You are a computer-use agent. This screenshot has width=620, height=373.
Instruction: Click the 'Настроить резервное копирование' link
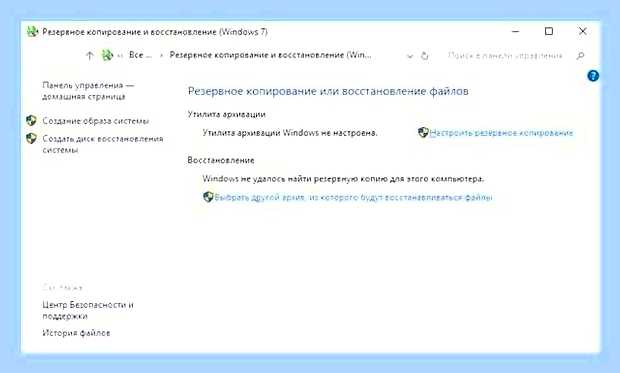501,133
